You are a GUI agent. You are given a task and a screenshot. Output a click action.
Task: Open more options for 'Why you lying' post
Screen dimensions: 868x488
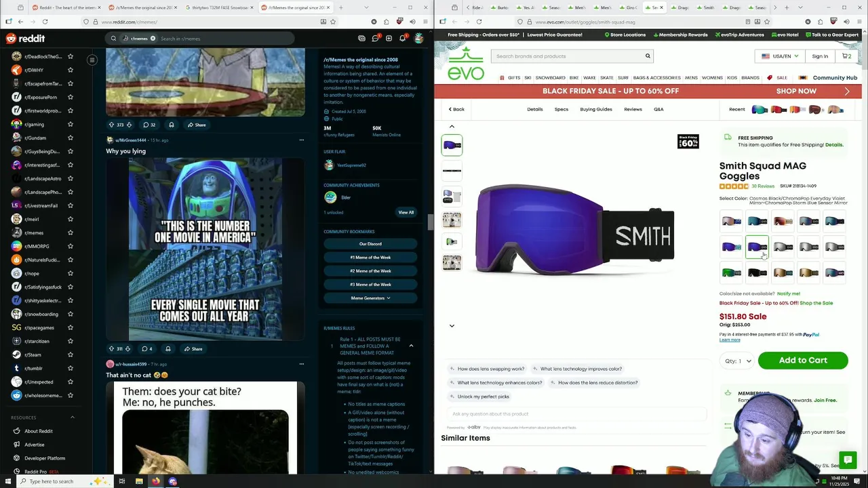302,140
